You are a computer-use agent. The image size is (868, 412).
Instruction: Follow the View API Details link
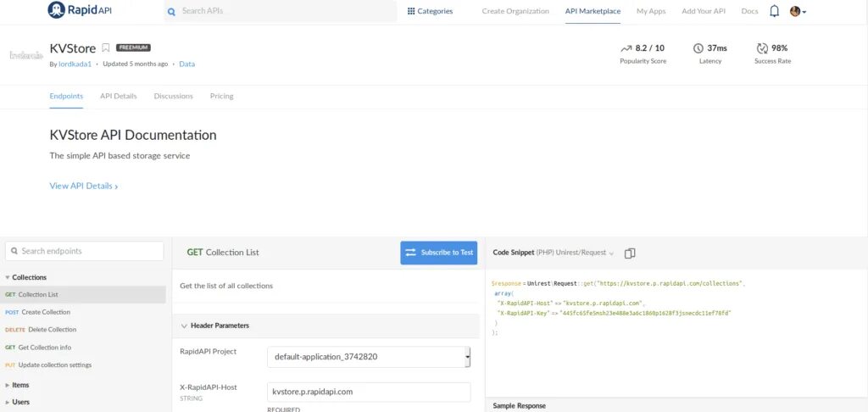(84, 186)
